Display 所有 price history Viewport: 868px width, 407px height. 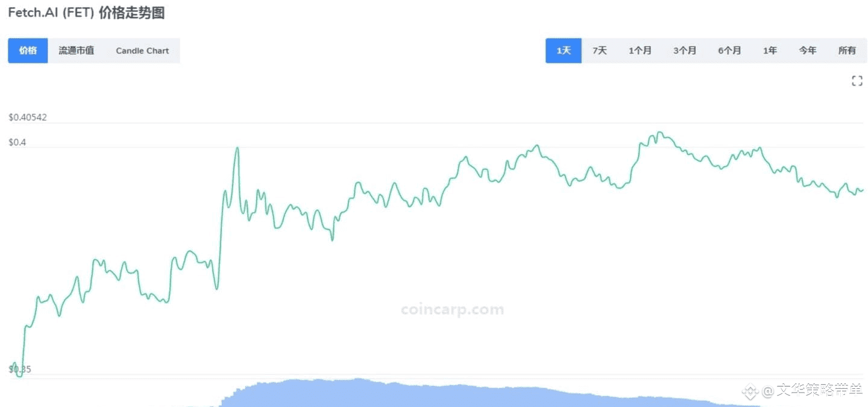[847, 51]
